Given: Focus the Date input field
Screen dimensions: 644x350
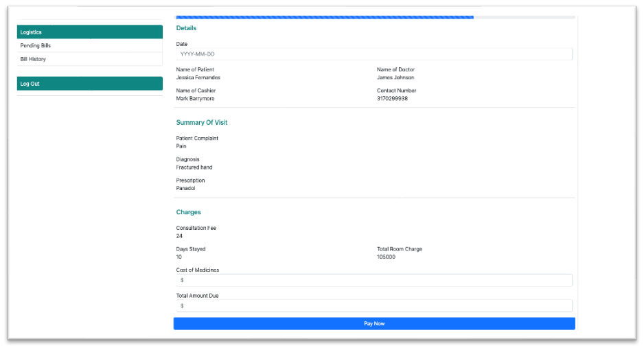Looking at the screenshot, I should tap(374, 54).
